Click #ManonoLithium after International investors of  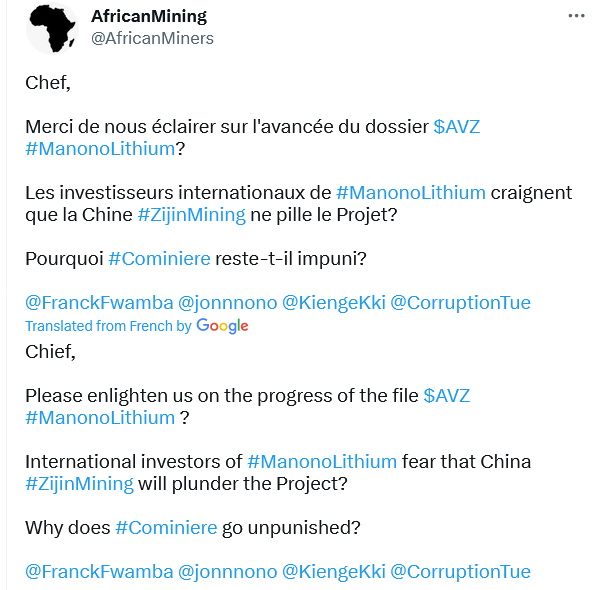click(322, 462)
